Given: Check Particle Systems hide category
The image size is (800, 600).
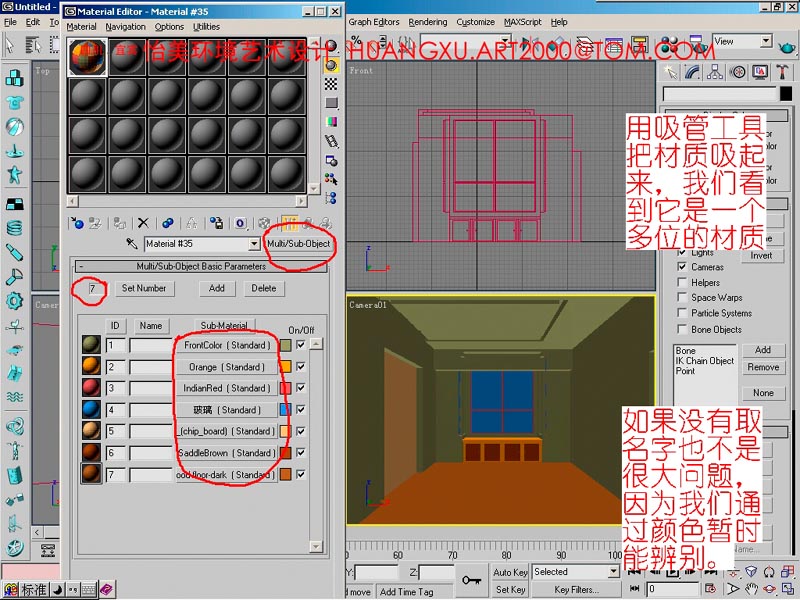Looking at the screenshot, I should pyautogui.click(x=682, y=313).
